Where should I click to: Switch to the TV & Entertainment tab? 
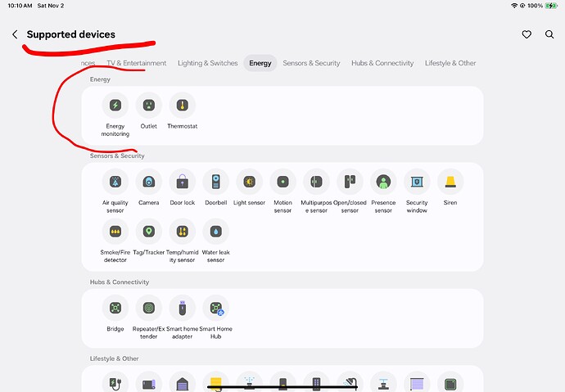pyautogui.click(x=136, y=63)
